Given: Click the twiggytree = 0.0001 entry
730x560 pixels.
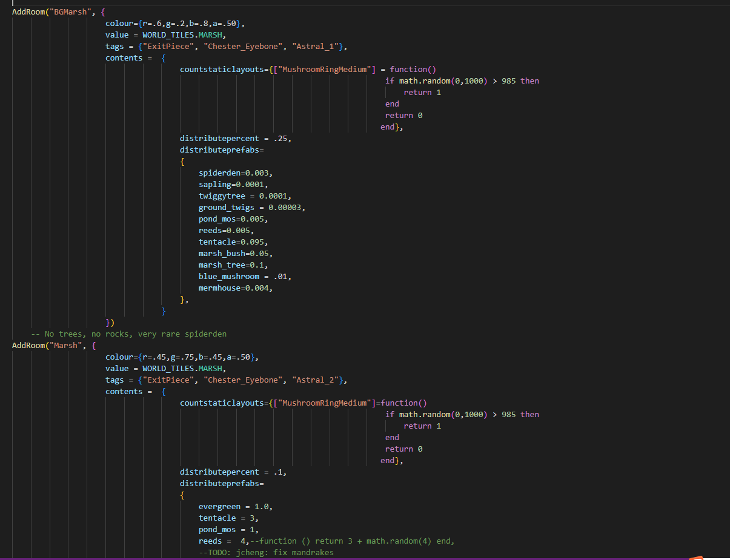Looking at the screenshot, I should (245, 196).
